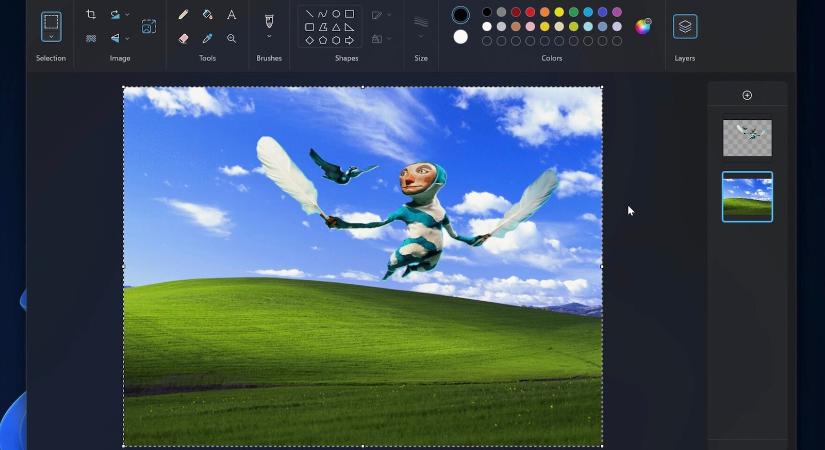
Task: Pick the Right triangle shape
Action: coord(349,27)
